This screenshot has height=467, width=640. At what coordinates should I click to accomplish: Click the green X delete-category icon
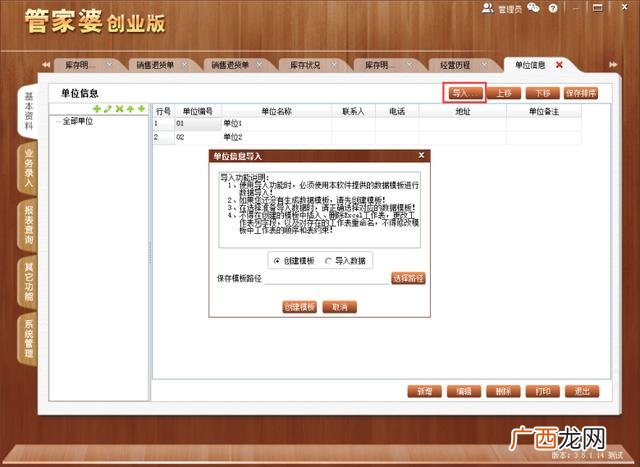119,109
